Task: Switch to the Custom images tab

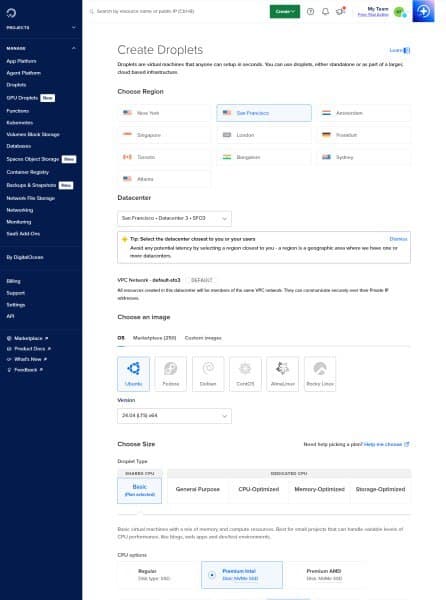Action: tap(203, 338)
